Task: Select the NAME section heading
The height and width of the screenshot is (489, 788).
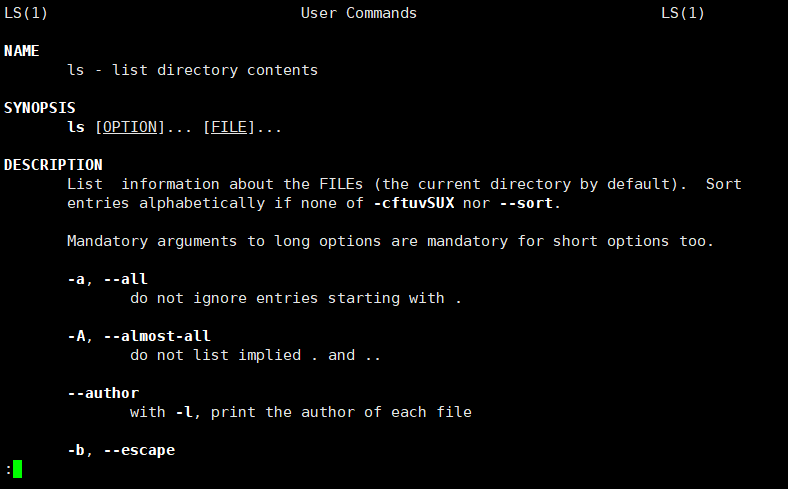Action: tap(20, 51)
